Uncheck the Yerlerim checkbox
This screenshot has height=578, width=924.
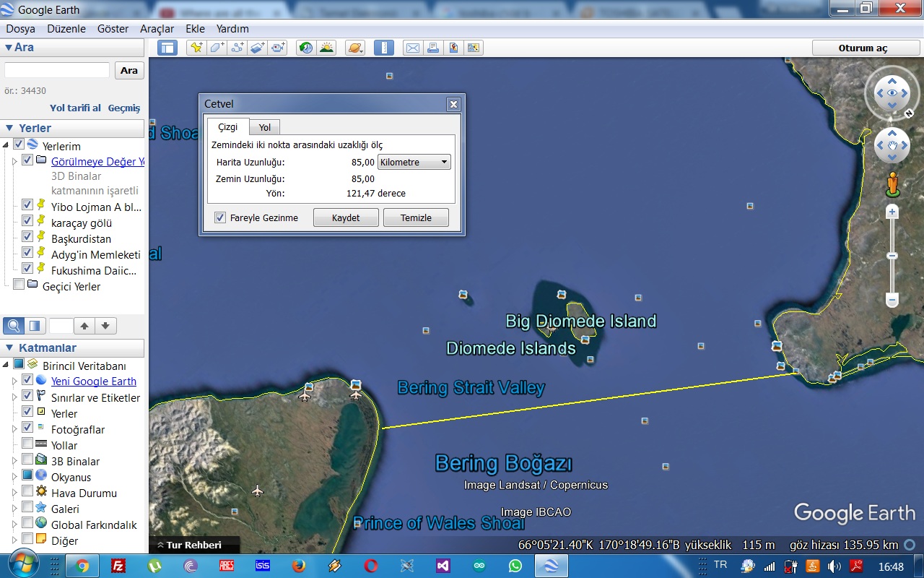click(19, 144)
